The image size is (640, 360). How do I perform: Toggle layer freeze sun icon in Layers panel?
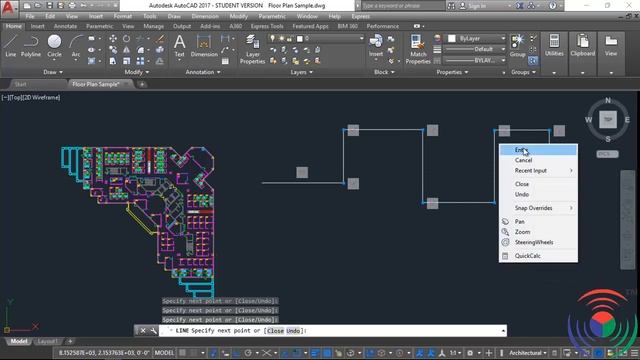pyautogui.click(x=281, y=38)
